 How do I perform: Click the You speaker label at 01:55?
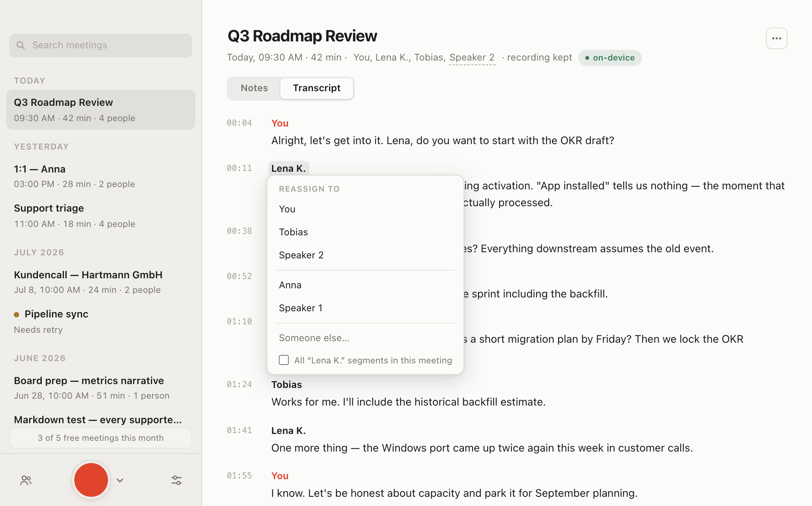pyautogui.click(x=280, y=476)
